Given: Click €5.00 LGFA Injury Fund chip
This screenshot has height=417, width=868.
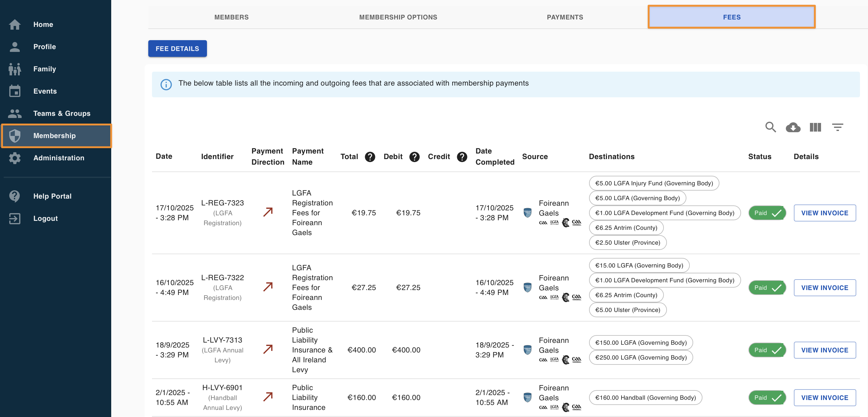Looking at the screenshot, I should 654,183.
